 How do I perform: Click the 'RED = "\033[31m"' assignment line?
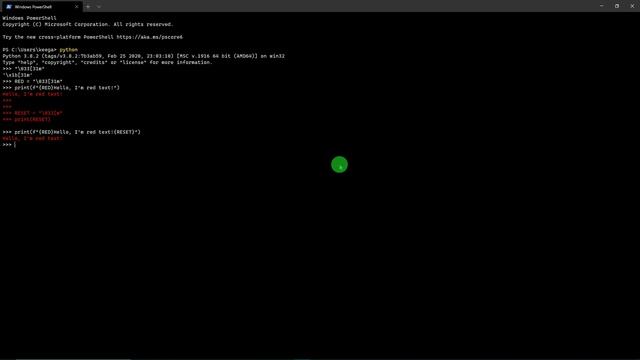click(x=33, y=81)
